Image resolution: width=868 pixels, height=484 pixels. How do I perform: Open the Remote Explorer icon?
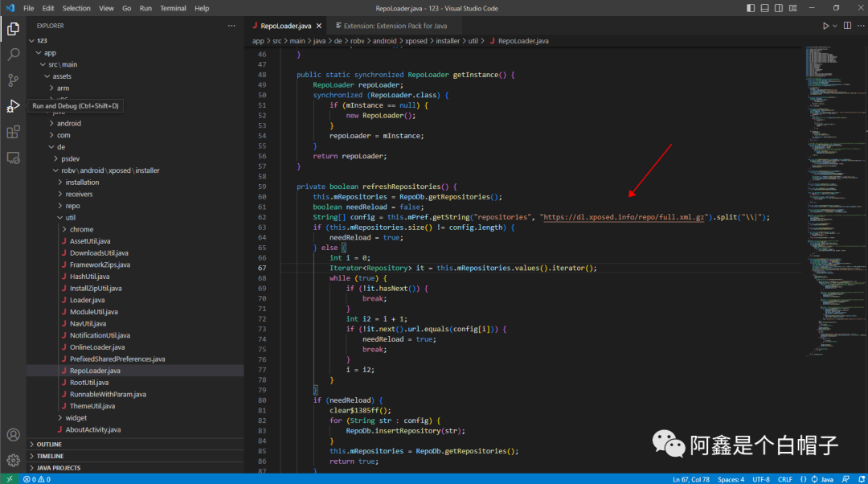point(14,158)
